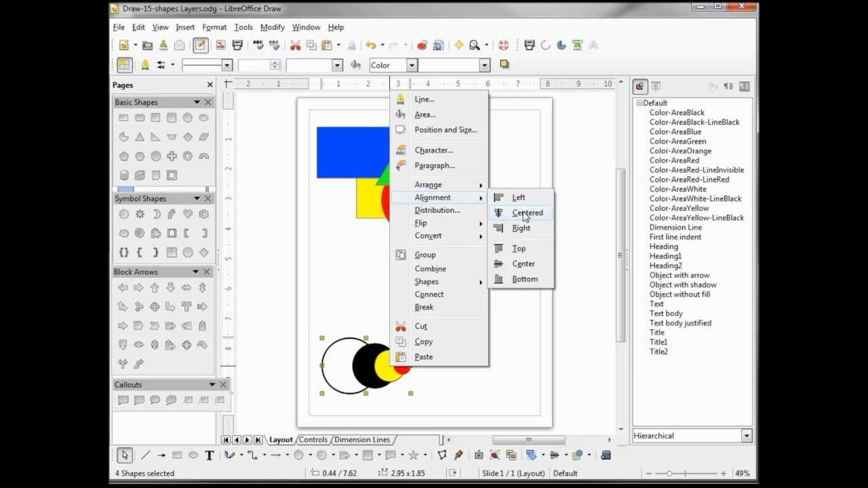Open the Help lifebuoy icon
This screenshot has height=488, width=868.
503,45
